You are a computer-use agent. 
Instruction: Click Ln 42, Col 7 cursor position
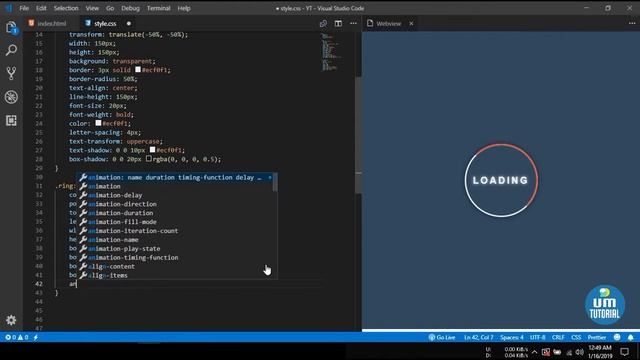pyautogui.click(x=479, y=338)
